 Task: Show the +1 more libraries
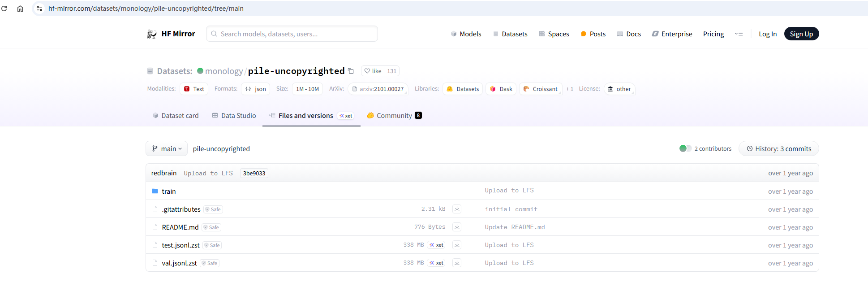[x=570, y=89]
